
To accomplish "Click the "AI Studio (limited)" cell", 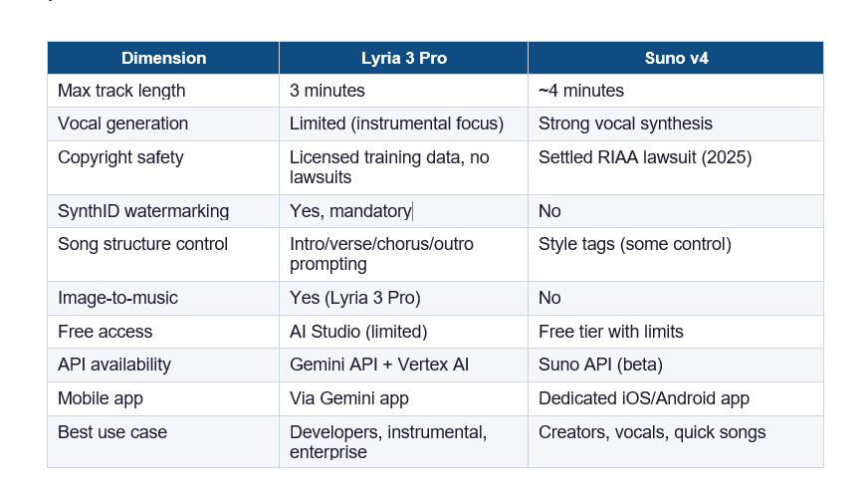I will 358,332.
